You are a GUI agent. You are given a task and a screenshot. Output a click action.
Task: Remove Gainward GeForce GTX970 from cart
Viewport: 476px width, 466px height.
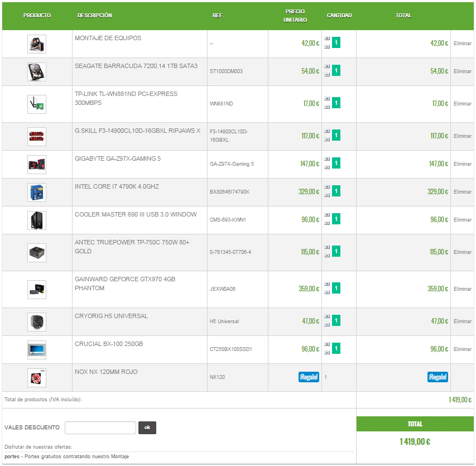pyautogui.click(x=463, y=289)
